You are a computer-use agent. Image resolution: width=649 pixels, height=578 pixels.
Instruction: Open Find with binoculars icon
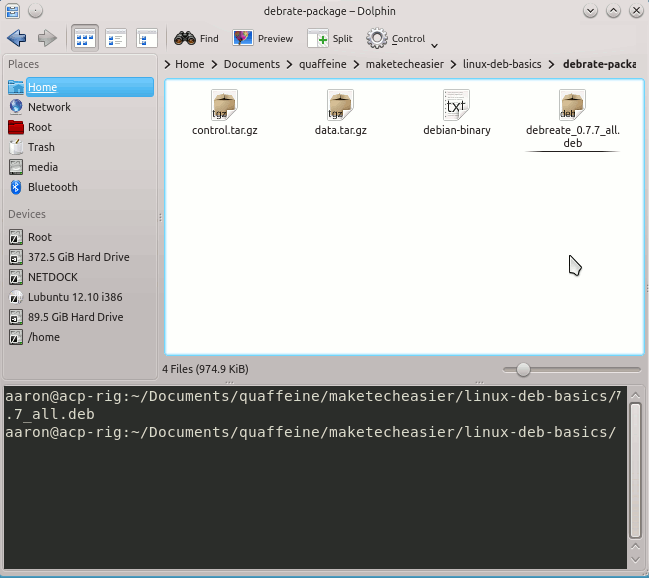point(196,39)
